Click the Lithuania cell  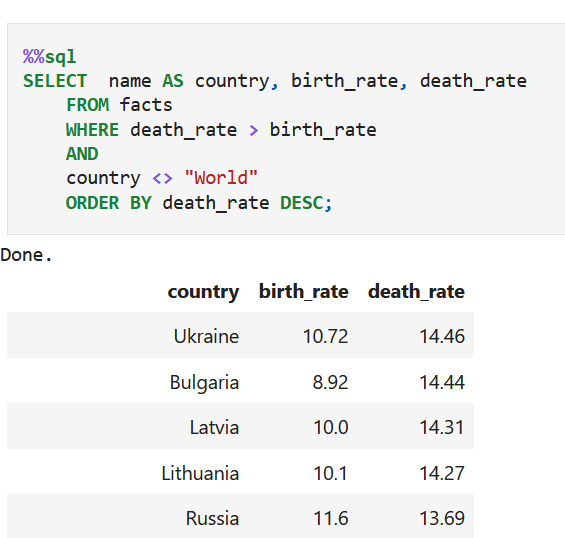[200, 473]
